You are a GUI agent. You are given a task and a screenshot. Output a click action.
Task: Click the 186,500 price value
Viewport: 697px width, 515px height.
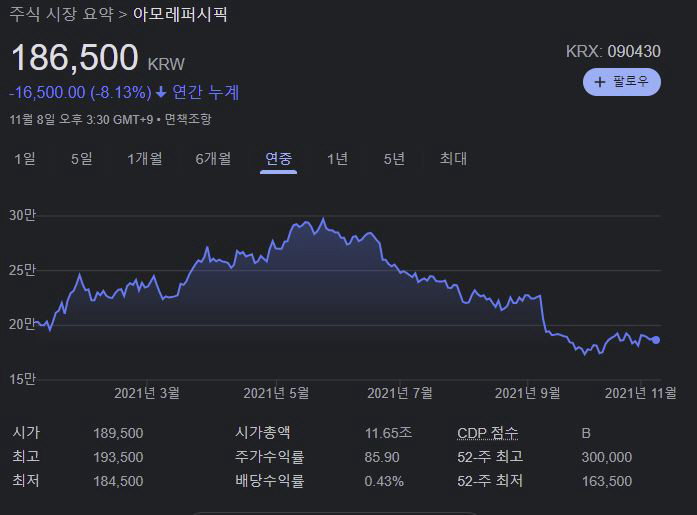(75, 57)
